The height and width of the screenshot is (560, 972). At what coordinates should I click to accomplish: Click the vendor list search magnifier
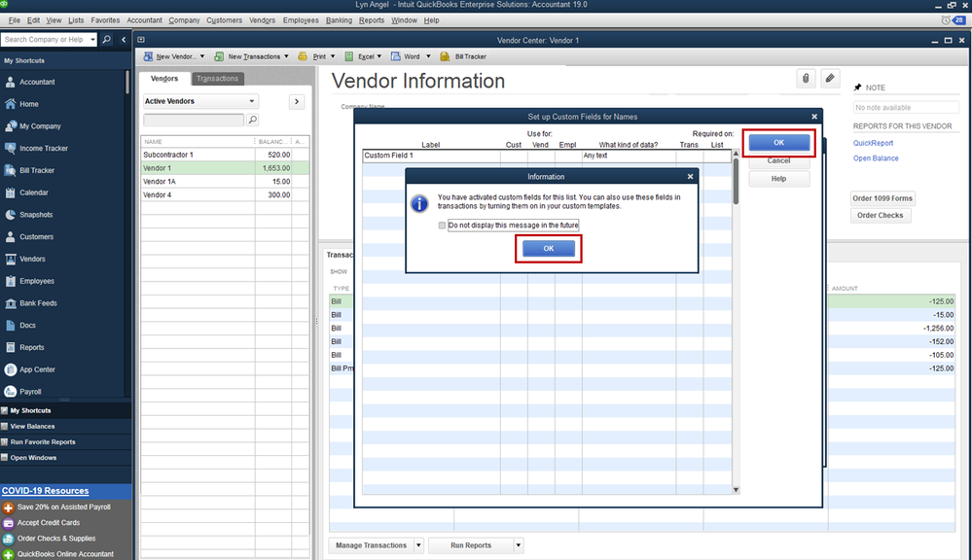pos(252,120)
